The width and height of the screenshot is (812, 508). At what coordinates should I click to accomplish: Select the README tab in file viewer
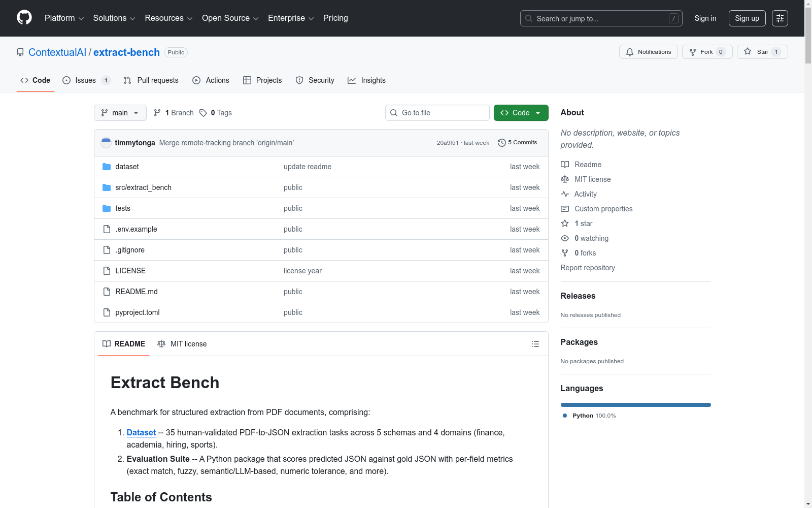click(x=124, y=344)
